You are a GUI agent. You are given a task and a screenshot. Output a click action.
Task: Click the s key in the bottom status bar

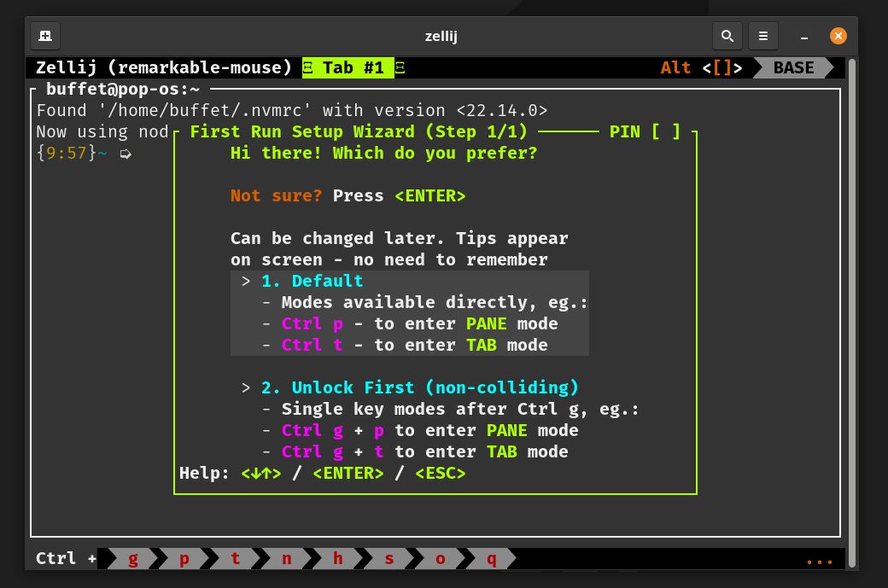(x=389, y=559)
